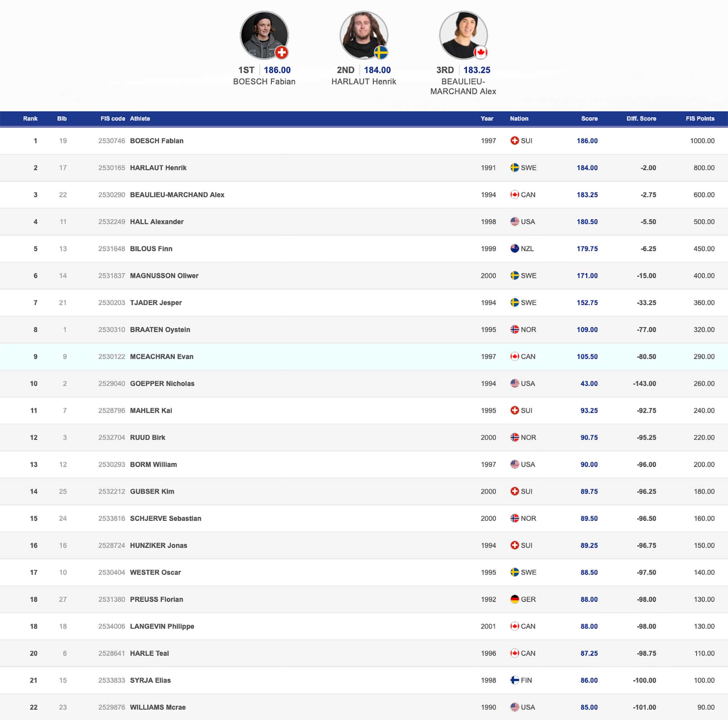Click Harlaut Henrik's score of 184.00 in the table

coord(587,168)
